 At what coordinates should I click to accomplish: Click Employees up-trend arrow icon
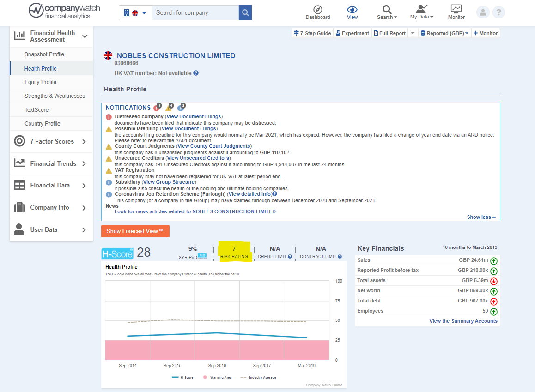494,312
